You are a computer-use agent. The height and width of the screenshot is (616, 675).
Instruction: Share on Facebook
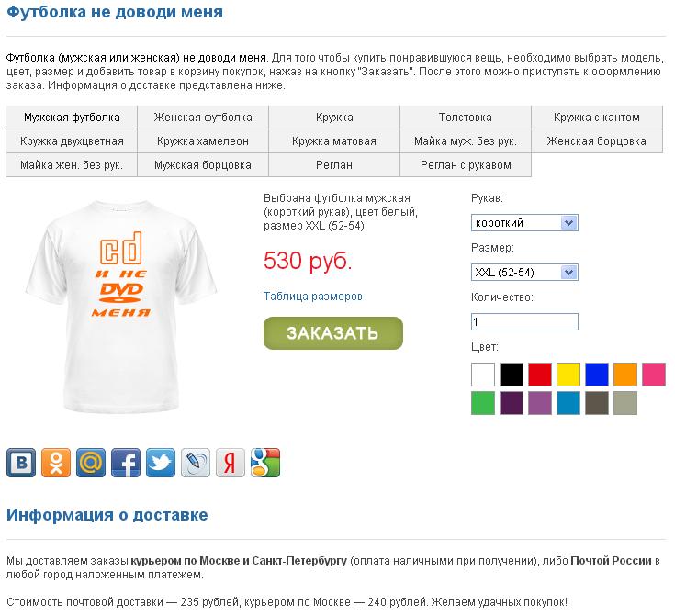click(126, 463)
